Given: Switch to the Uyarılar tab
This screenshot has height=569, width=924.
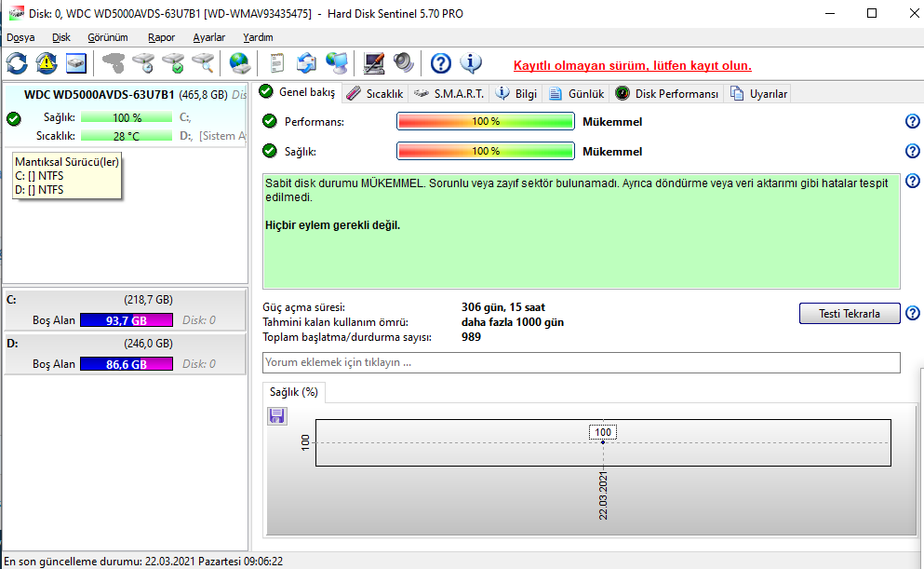Looking at the screenshot, I should tap(759, 94).
